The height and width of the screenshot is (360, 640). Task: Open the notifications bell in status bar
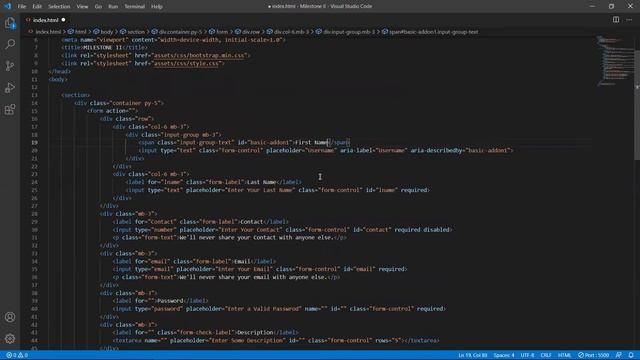point(631,355)
